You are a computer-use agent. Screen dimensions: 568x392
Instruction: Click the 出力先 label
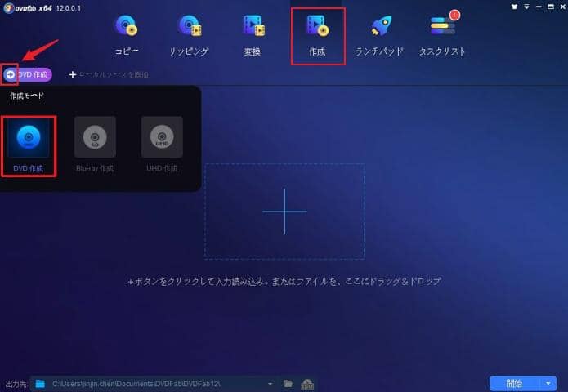pos(16,384)
